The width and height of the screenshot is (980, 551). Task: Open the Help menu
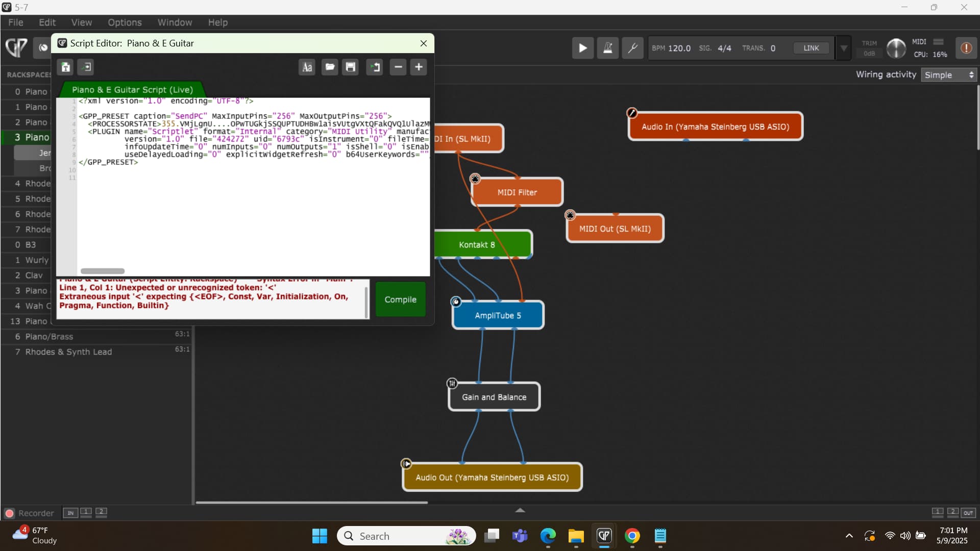coord(218,22)
